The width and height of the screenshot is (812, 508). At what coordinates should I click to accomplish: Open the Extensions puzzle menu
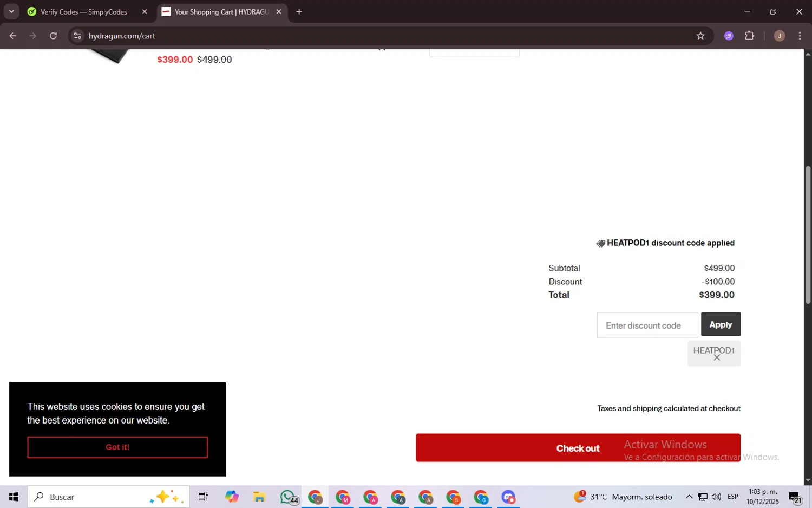(x=749, y=36)
